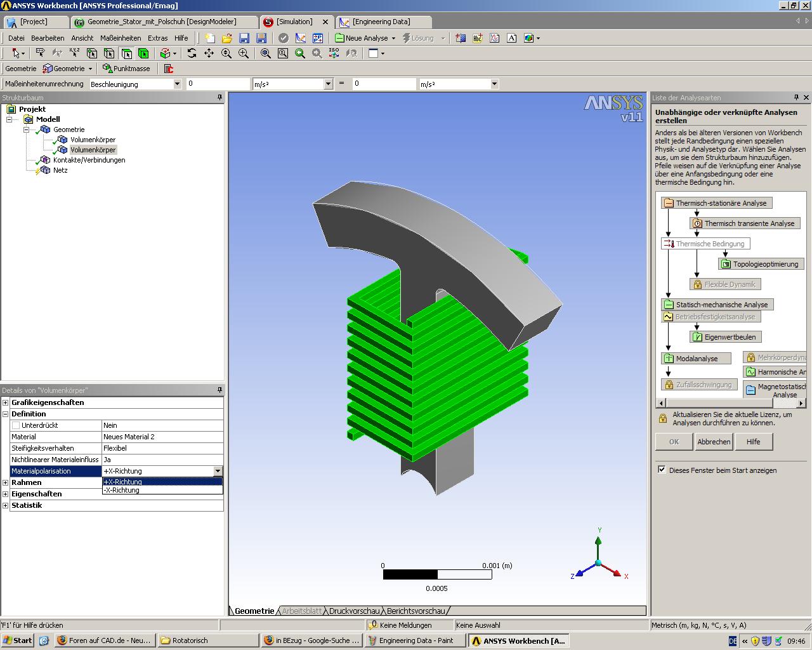Select Topologieoptimierung
This screenshot has width=812, height=650.
click(761, 264)
